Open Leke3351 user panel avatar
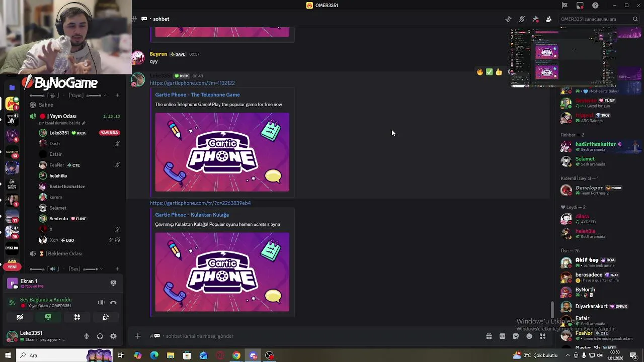Screen dimensions: 644x362 click(x=12, y=336)
